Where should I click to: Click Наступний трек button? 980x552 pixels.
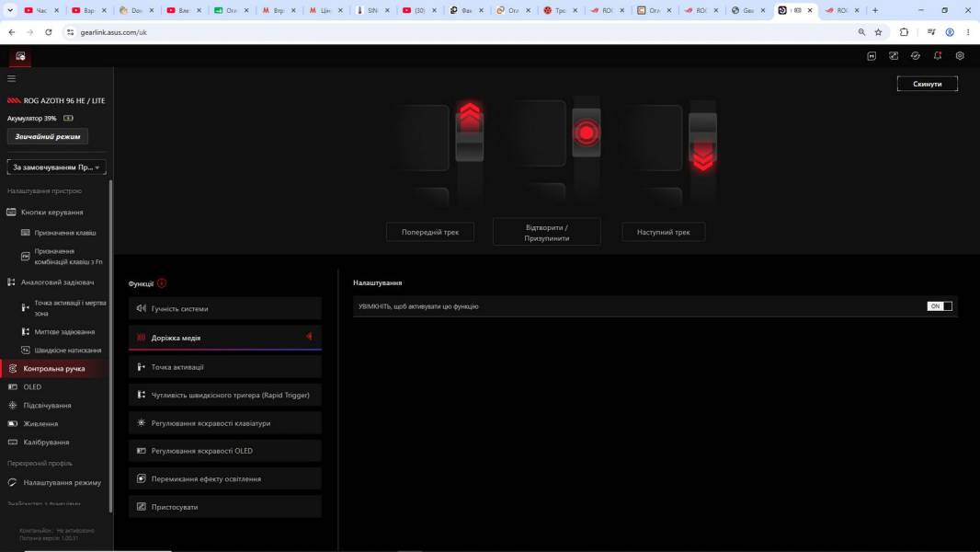[663, 232]
